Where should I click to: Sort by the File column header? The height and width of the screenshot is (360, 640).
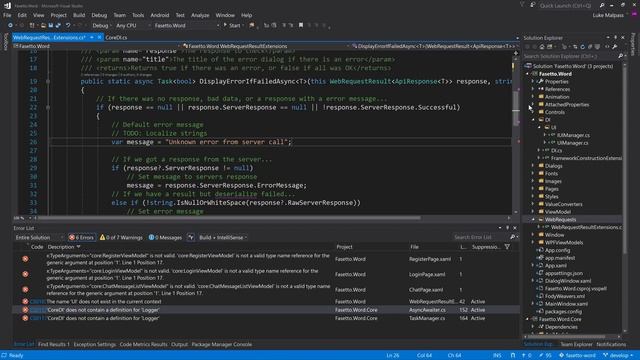point(414,247)
